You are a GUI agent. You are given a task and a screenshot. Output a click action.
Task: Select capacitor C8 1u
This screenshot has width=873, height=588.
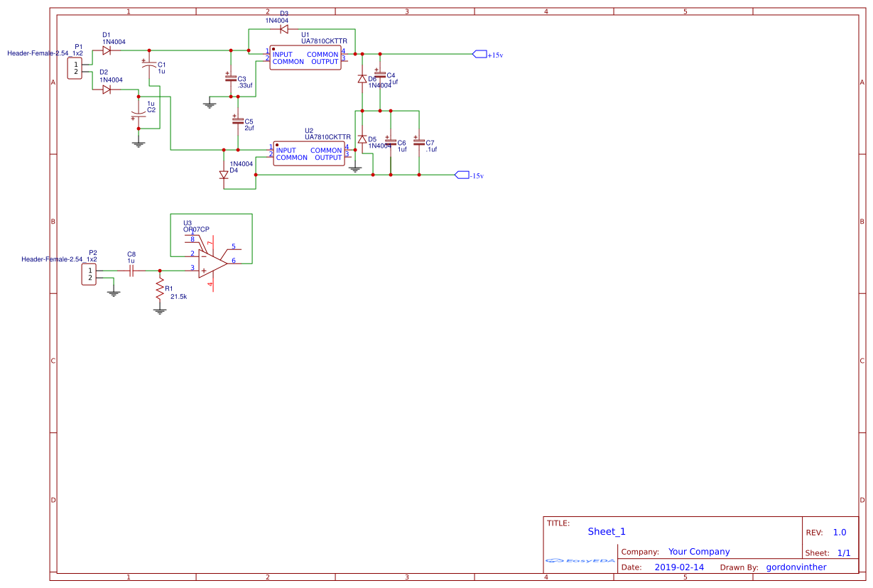pos(131,271)
